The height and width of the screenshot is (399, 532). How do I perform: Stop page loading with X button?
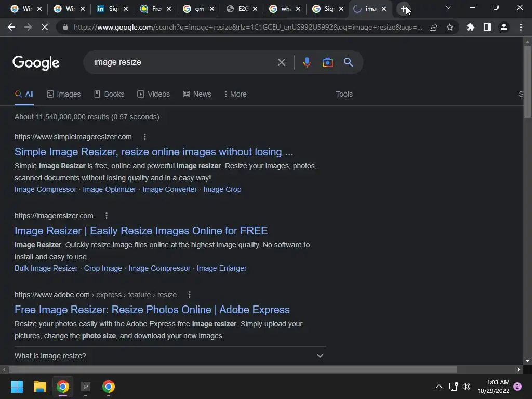point(45,27)
